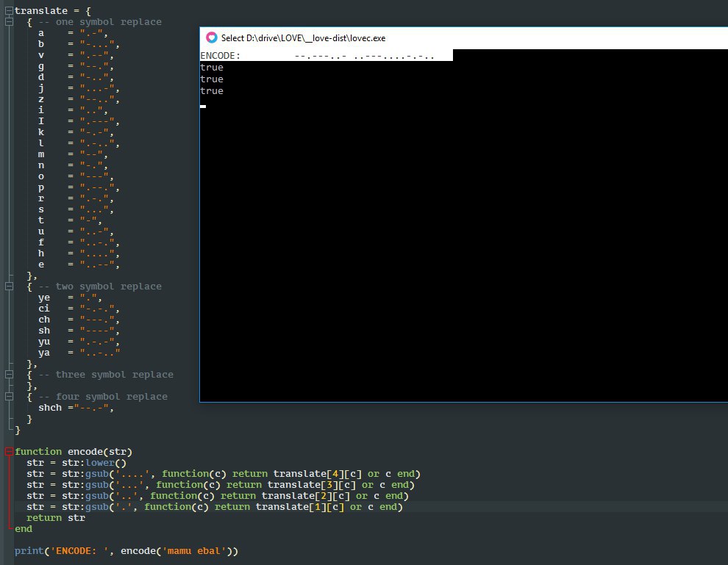Place cursor on the 'm' mapping line

tap(73, 154)
